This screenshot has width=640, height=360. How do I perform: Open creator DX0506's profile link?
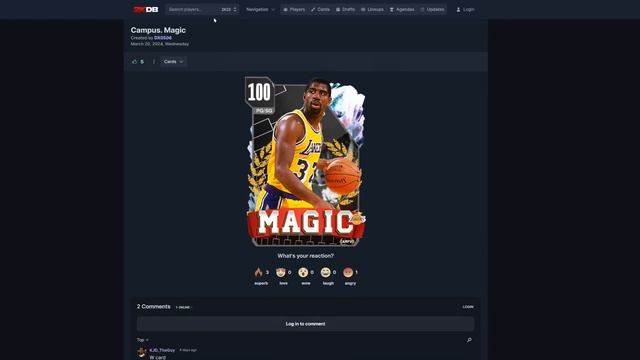click(x=163, y=38)
